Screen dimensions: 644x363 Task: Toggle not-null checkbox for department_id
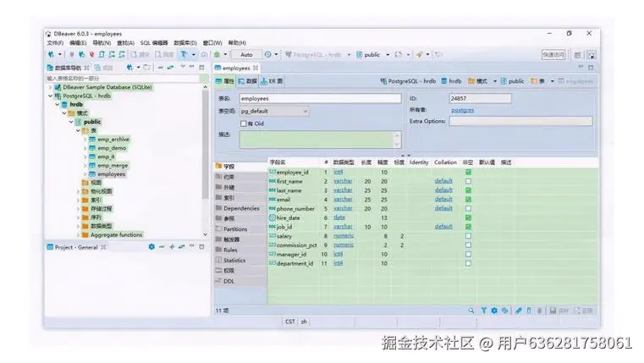pos(468,263)
